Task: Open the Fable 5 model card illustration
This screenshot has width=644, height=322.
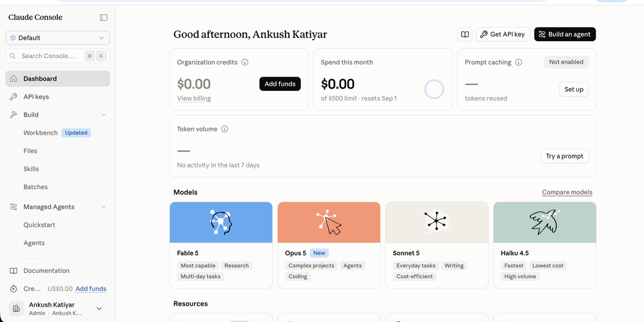Action: point(221,222)
